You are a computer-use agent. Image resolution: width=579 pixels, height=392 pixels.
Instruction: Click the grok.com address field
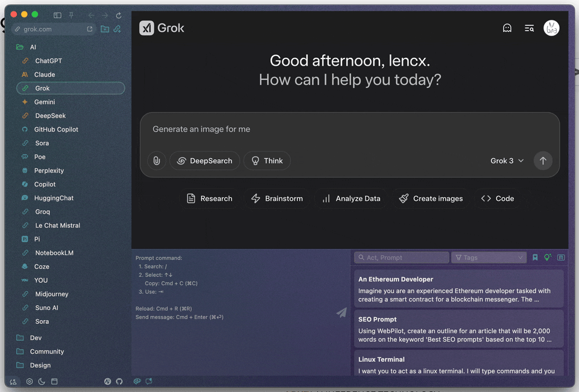pos(54,29)
